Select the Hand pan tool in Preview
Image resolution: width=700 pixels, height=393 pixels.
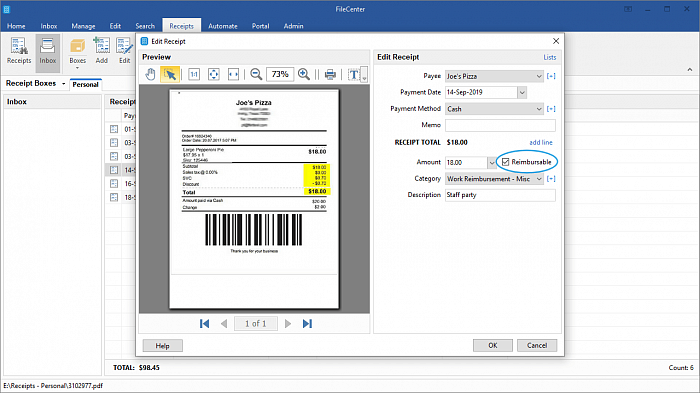(x=150, y=74)
